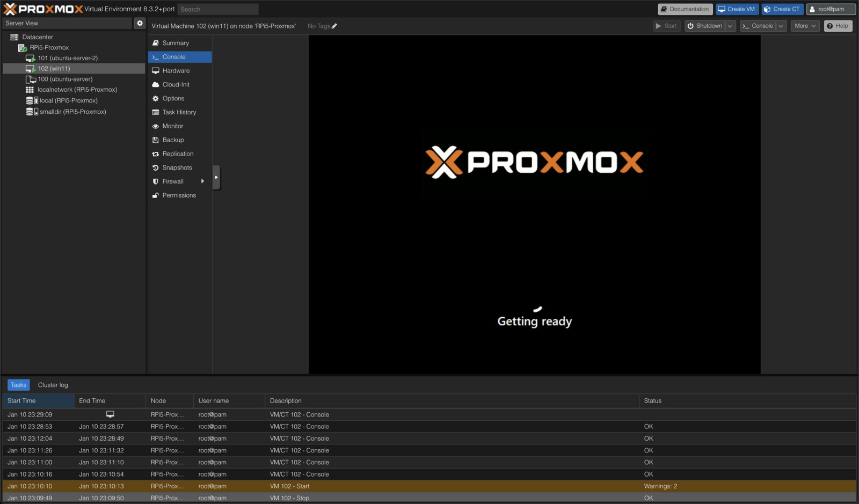Click the Firewall shield icon

pos(156,181)
